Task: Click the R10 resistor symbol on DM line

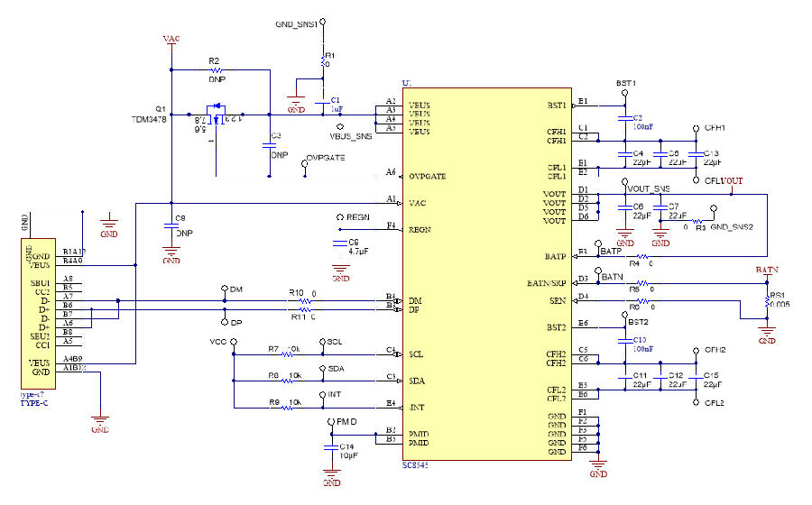Action: (x=306, y=300)
